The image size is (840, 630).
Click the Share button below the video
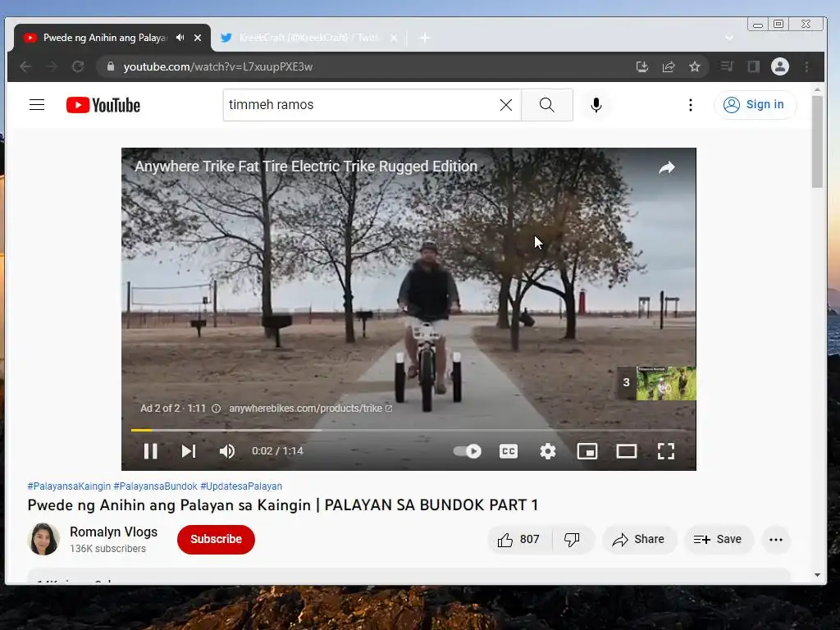pos(639,540)
